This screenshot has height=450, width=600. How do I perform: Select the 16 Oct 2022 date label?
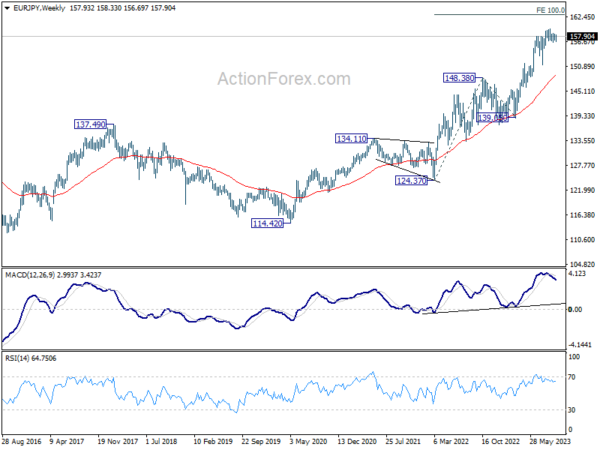501,442
